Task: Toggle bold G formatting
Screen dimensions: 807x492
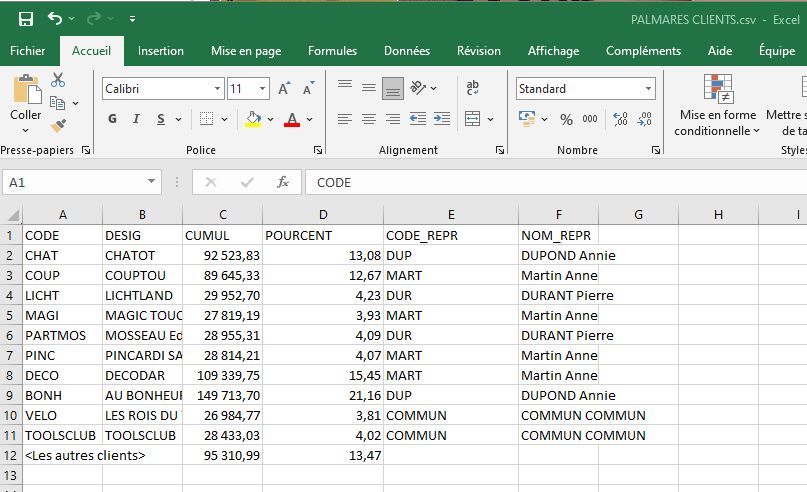Action: click(x=112, y=119)
